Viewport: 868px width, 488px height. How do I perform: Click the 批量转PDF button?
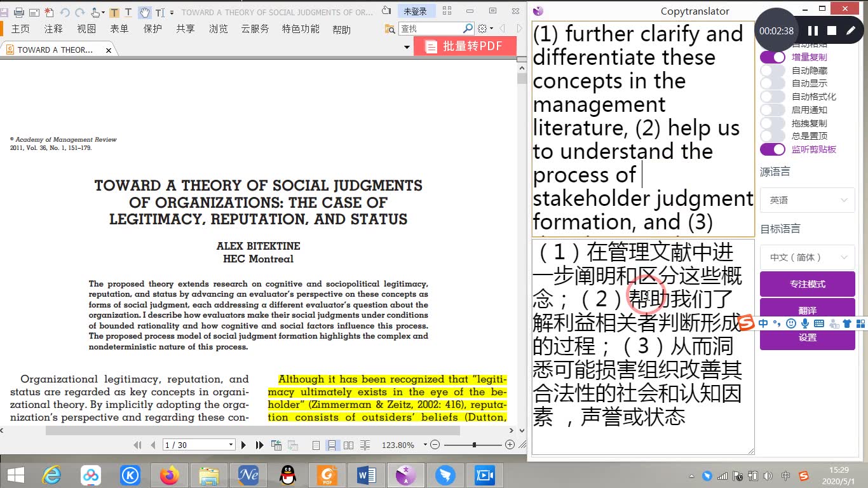(x=464, y=46)
